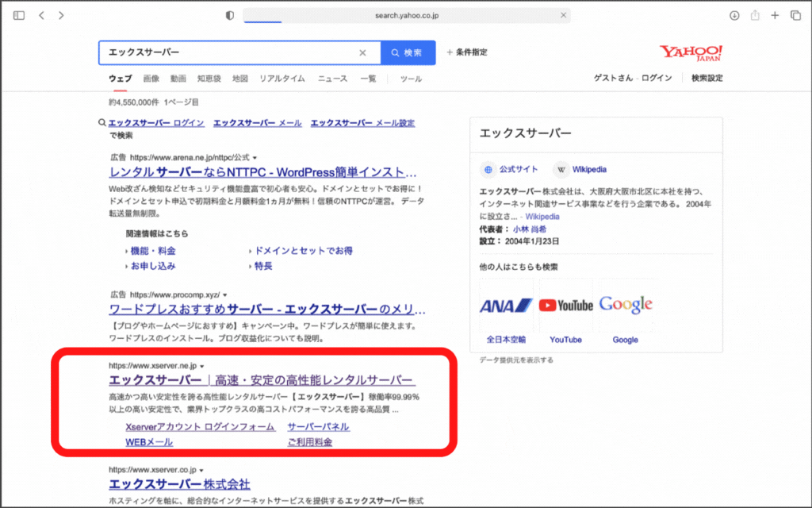The width and height of the screenshot is (812, 508).
Task: Open the ドメインとセットでお得 sublink
Action: pos(304,251)
